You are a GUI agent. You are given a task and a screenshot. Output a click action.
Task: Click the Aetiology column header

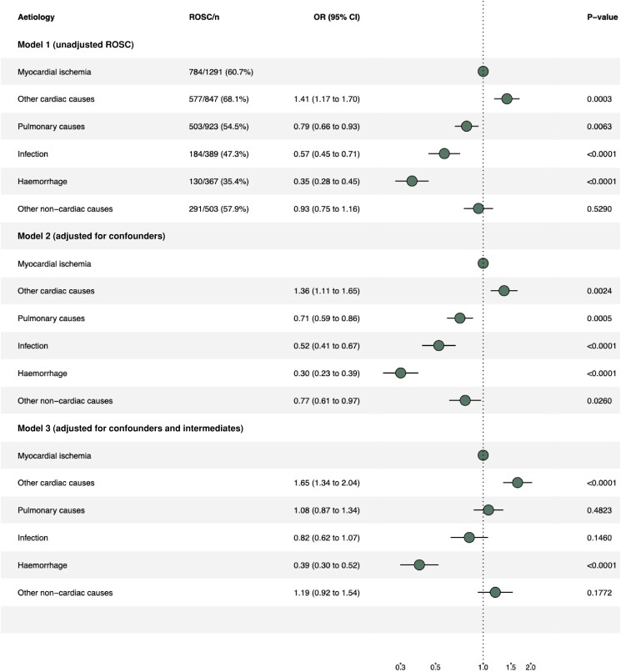36,18
